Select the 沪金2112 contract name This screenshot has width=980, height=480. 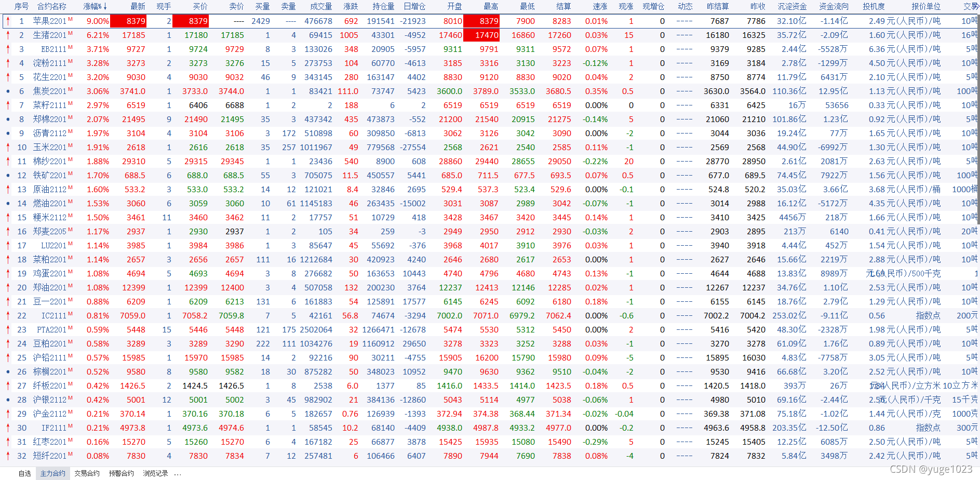[50, 414]
